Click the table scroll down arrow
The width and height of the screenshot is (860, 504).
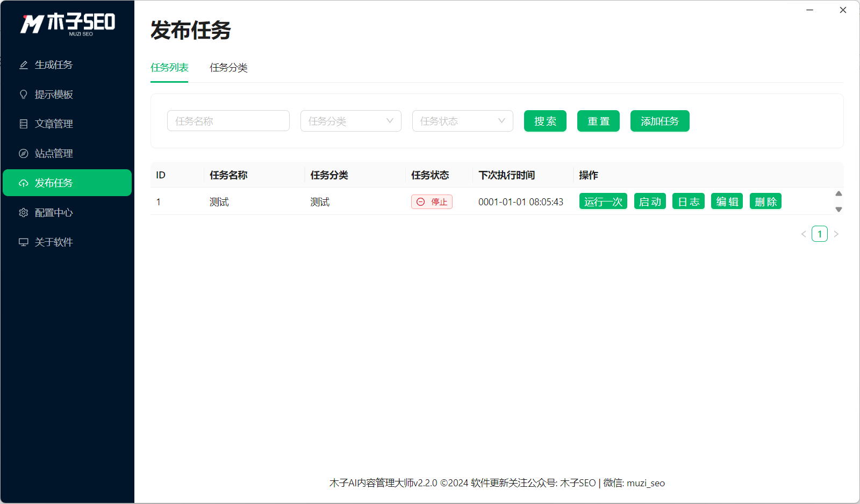click(x=838, y=210)
